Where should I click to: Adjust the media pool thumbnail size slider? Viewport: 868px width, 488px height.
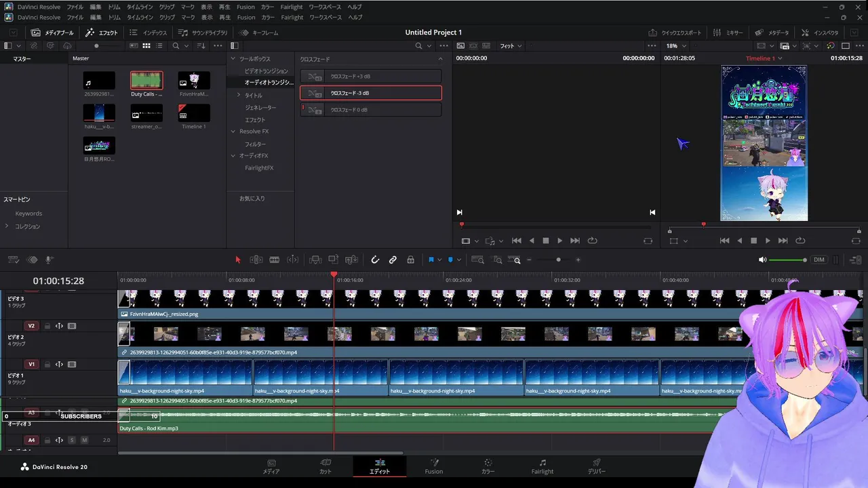(x=96, y=46)
